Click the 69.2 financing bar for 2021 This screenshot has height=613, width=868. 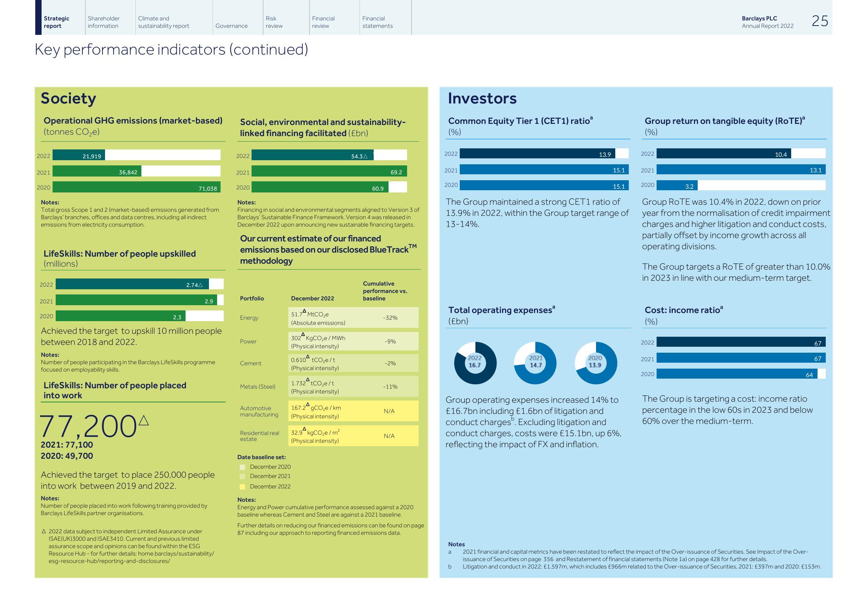329,171
